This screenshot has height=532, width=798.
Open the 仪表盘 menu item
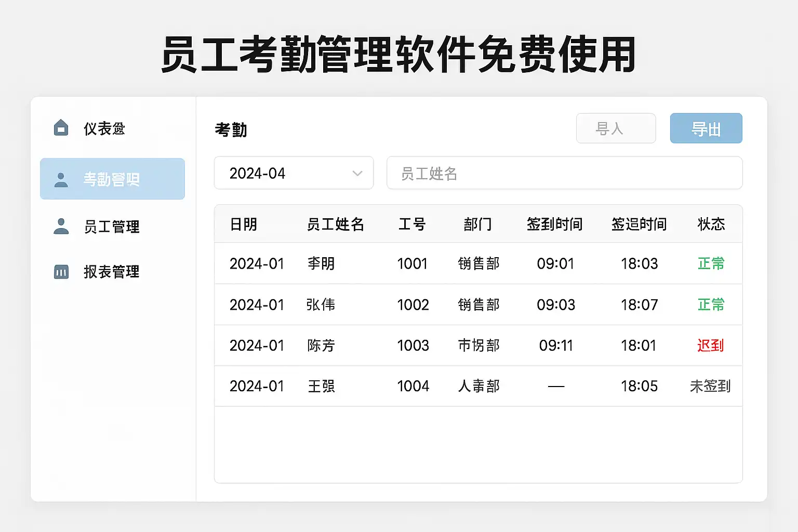[104, 128]
